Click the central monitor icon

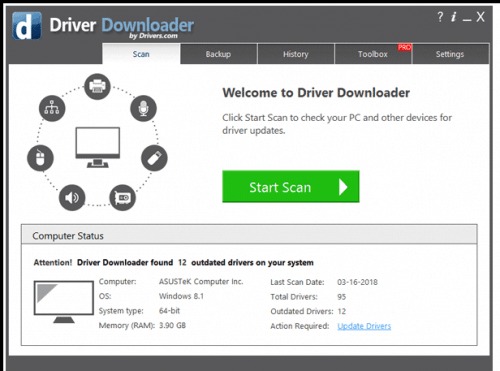[98, 147]
